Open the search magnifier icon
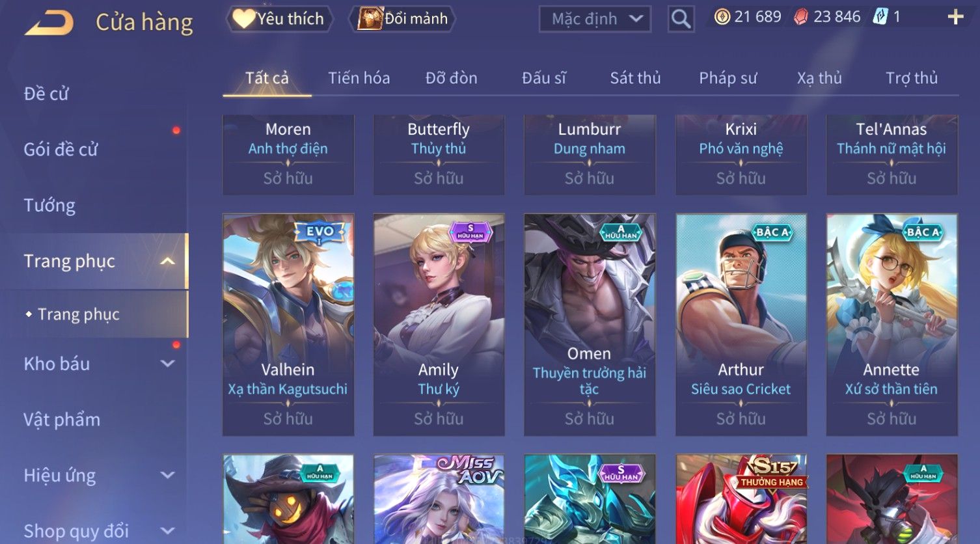The width and height of the screenshot is (980, 544). click(681, 19)
